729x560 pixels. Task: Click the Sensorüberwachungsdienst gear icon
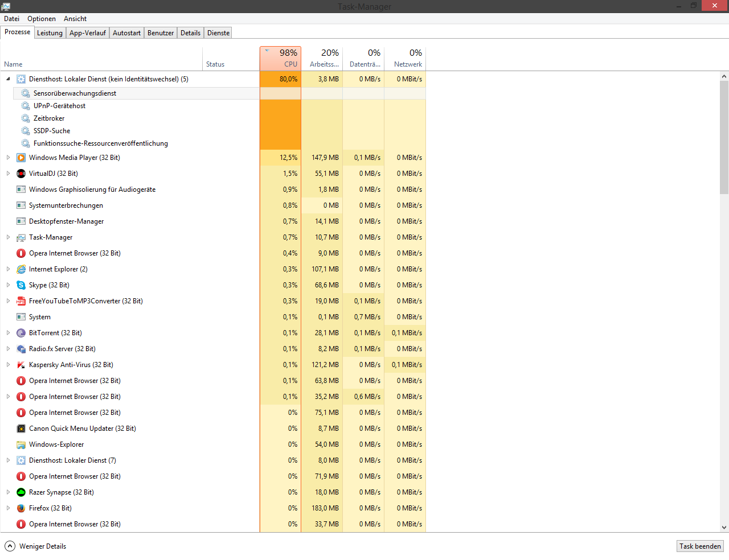[x=26, y=93]
